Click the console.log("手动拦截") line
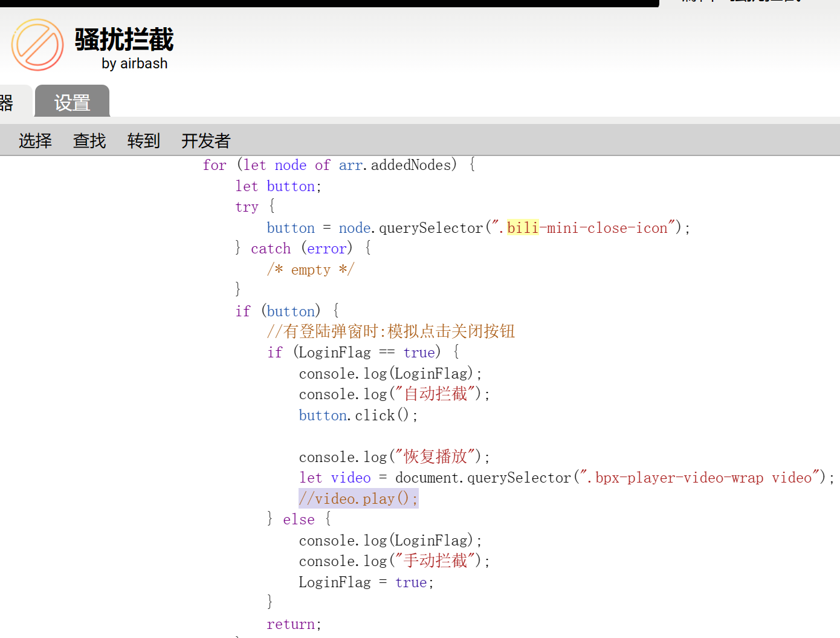Viewport: 840px width, 638px height. pyautogui.click(x=394, y=561)
